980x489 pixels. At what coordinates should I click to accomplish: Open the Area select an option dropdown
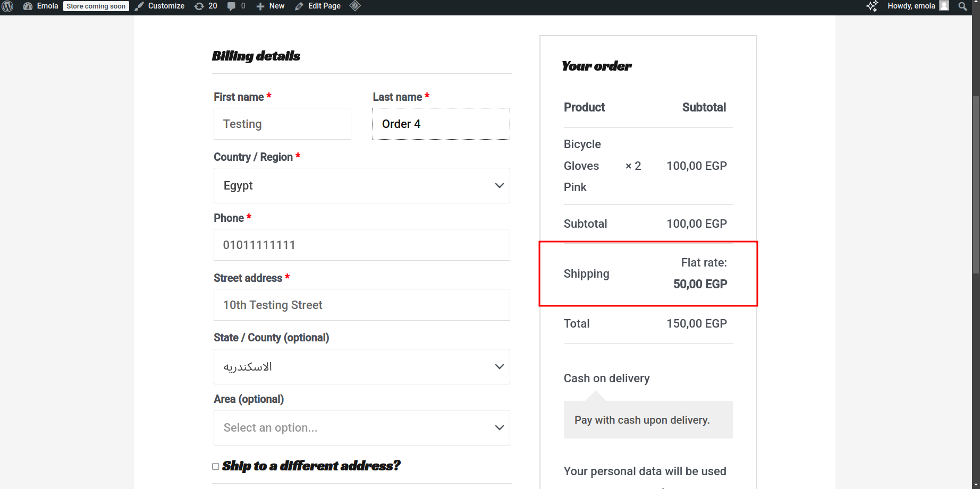(x=362, y=428)
